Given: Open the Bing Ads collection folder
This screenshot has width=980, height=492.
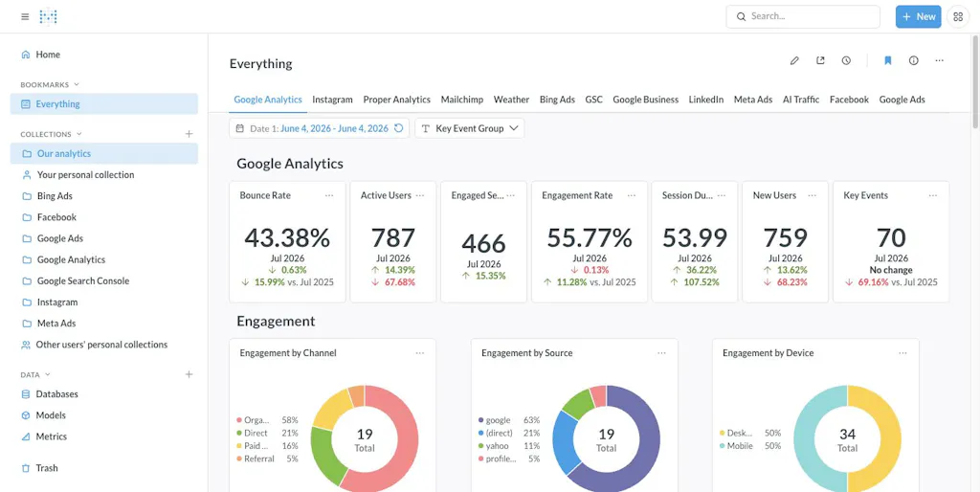Looking at the screenshot, I should pyautogui.click(x=103, y=195).
